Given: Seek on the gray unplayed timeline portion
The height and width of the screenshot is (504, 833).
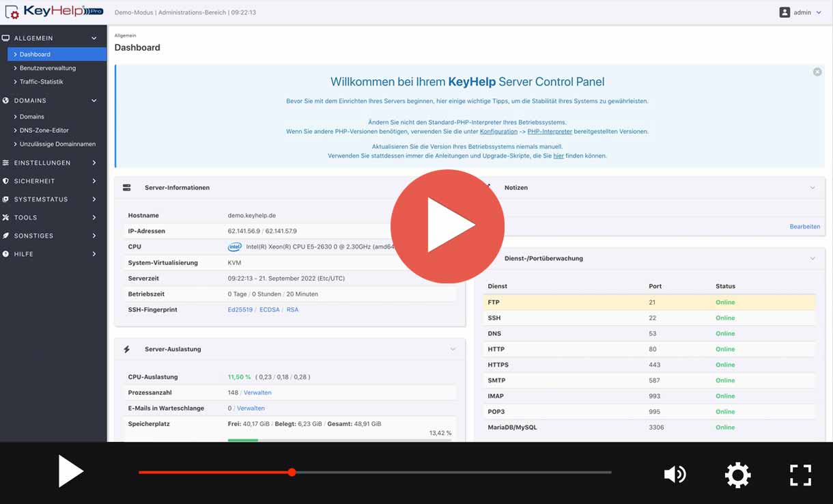Looking at the screenshot, I should point(453,472).
